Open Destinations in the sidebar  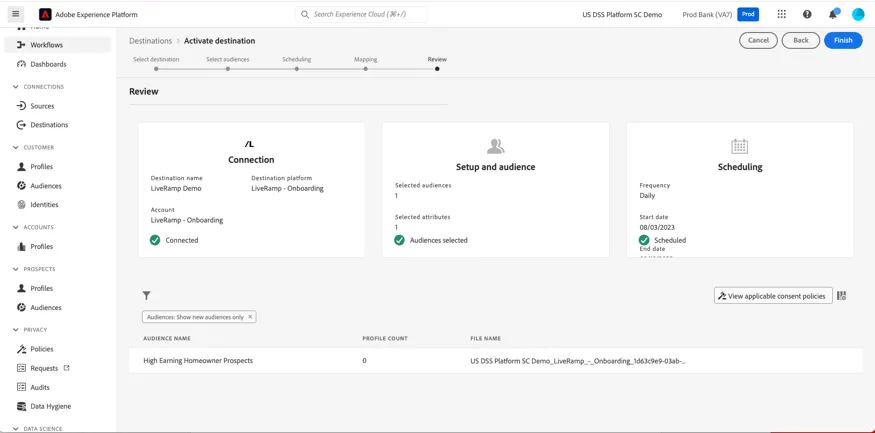coord(49,125)
